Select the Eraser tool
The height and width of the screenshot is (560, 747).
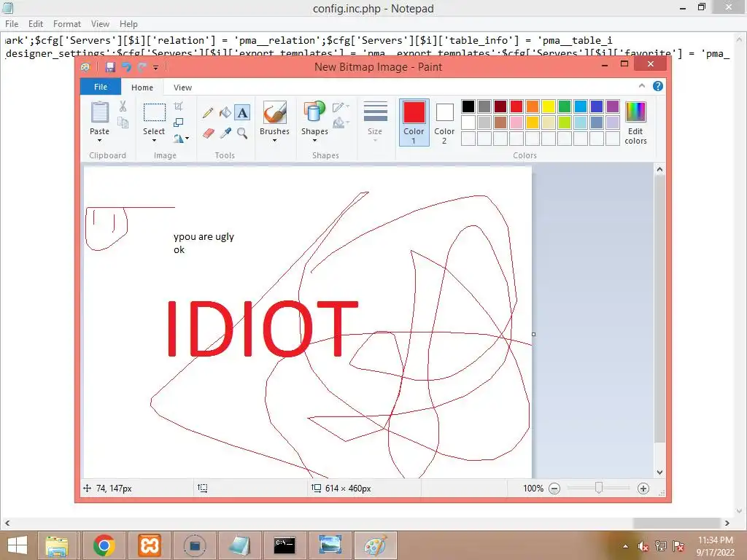pyautogui.click(x=208, y=133)
